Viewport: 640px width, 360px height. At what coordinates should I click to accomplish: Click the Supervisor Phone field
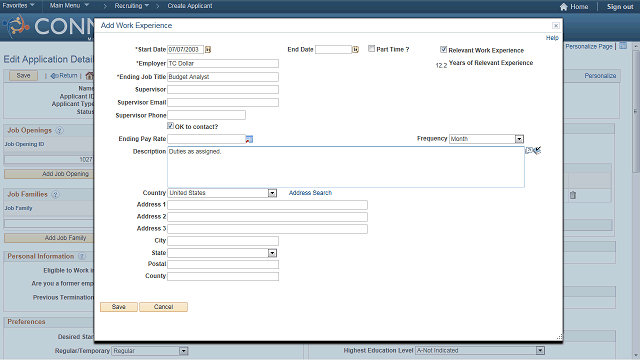pyautogui.click(x=207, y=115)
